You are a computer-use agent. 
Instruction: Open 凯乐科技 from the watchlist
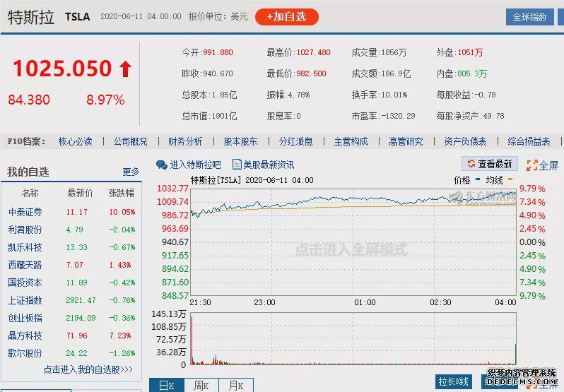25,247
